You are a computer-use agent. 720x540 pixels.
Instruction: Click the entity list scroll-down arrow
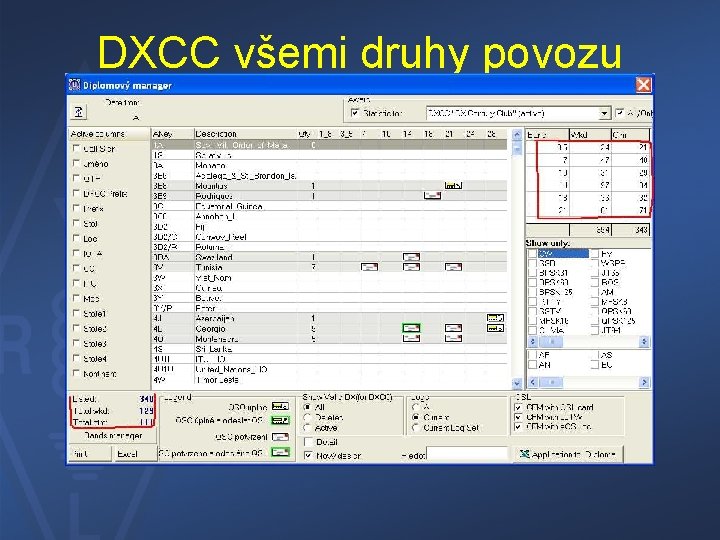517,382
